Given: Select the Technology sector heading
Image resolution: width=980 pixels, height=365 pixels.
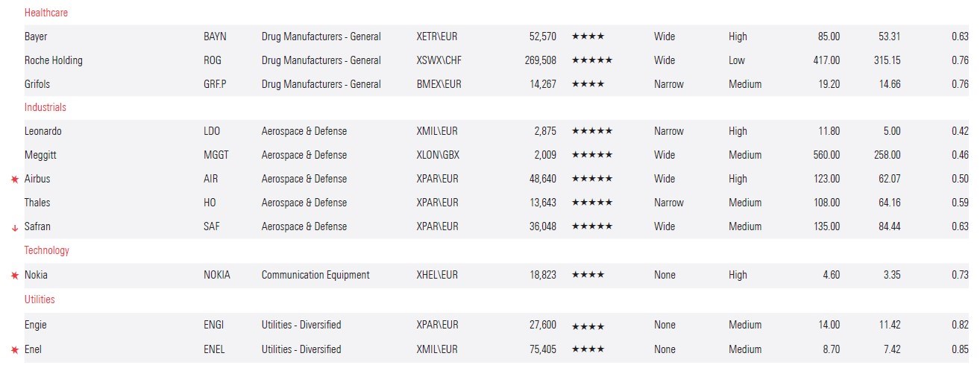Looking at the screenshot, I should (x=46, y=250).
